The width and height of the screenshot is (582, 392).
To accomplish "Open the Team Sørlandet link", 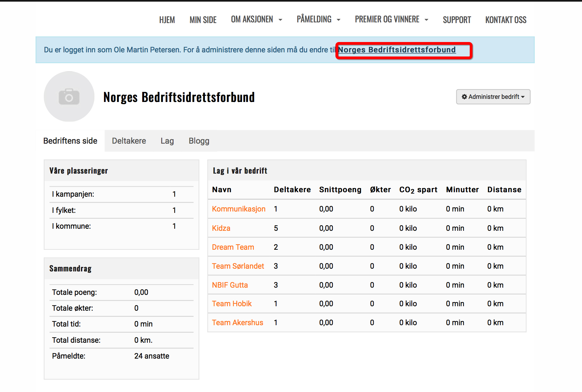I will [x=238, y=266].
